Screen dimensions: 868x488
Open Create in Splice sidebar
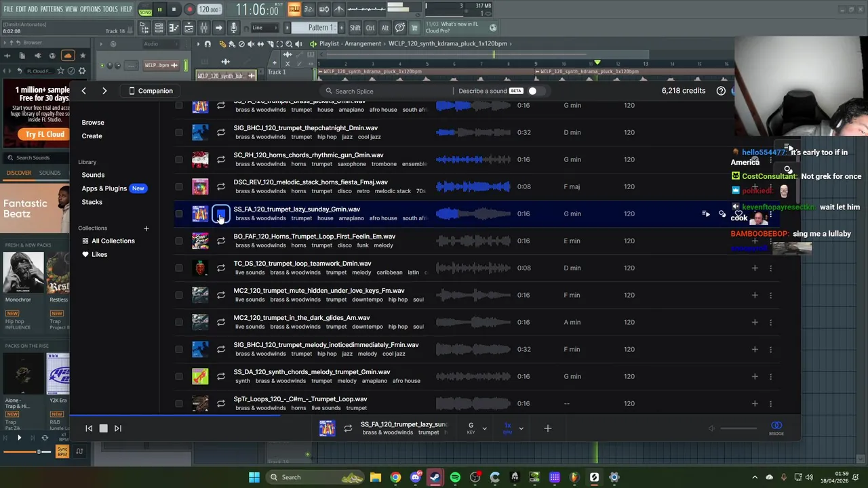tap(92, 136)
